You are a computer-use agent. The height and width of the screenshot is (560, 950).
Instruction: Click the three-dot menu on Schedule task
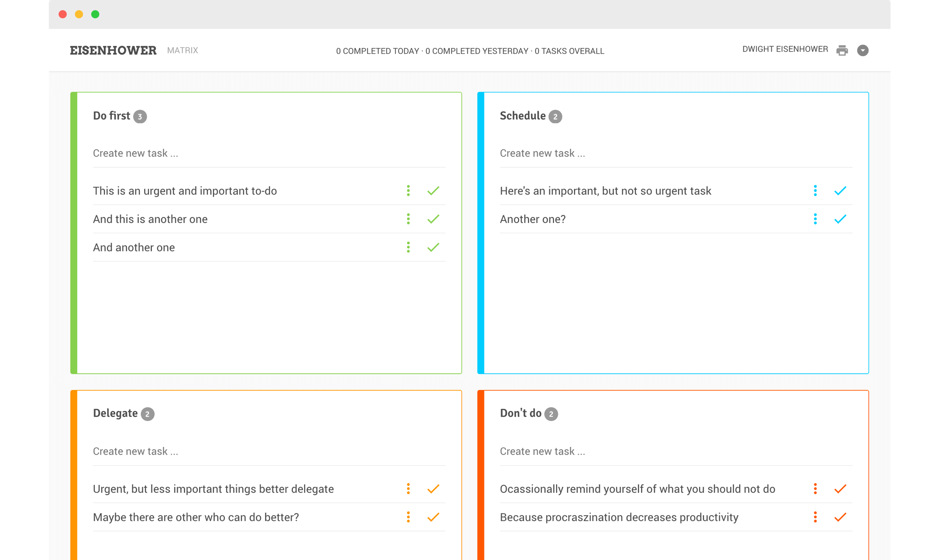coord(815,190)
